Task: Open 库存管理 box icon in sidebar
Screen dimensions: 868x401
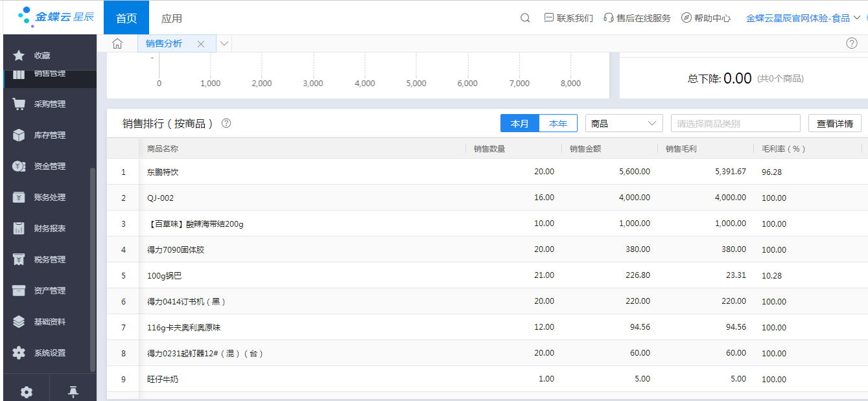Action: pos(19,135)
